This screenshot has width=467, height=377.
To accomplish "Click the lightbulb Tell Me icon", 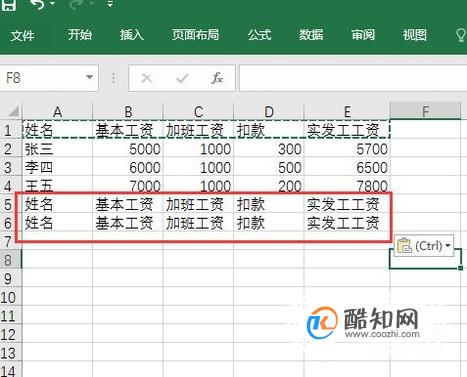I will [461, 35].
